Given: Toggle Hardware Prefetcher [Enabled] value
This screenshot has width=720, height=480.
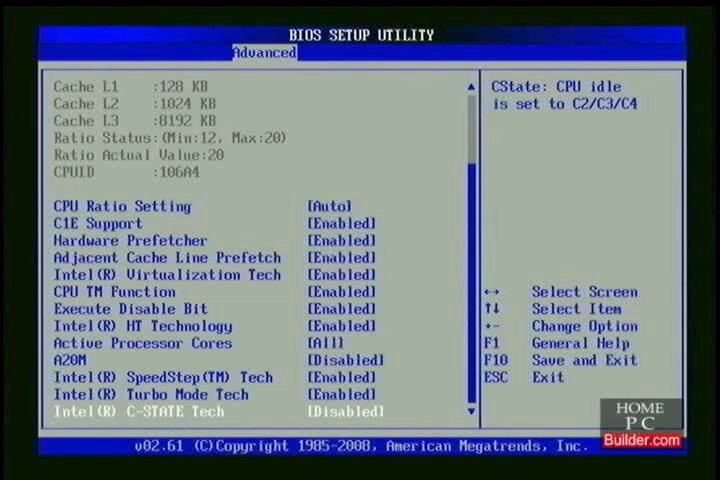Looking at the screenshot, I should (341, 240).
